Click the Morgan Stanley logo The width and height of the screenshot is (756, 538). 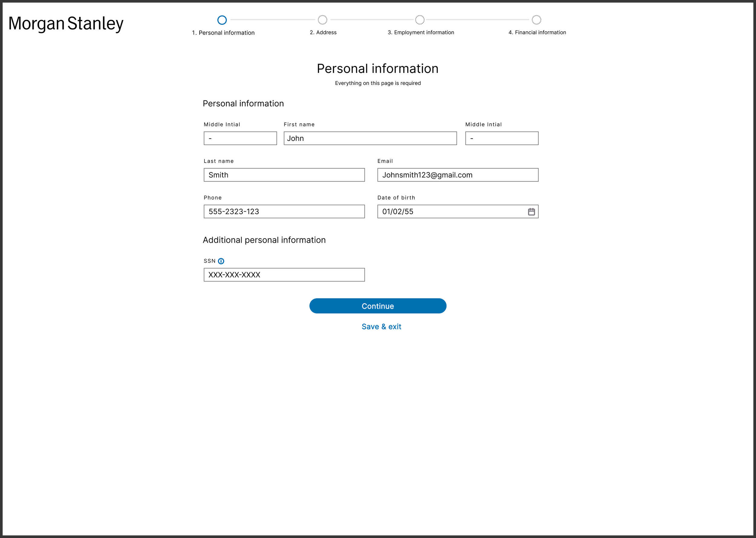tap(66, 24)
